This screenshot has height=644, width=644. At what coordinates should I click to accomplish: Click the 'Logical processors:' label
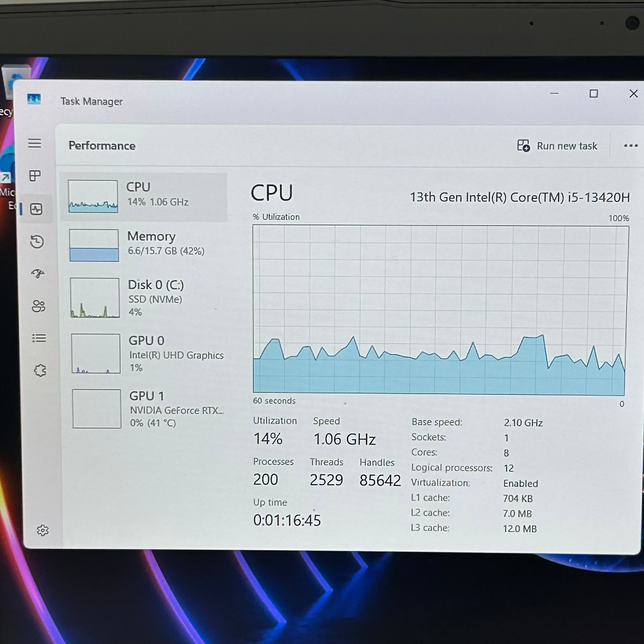(x=452, y=468)
